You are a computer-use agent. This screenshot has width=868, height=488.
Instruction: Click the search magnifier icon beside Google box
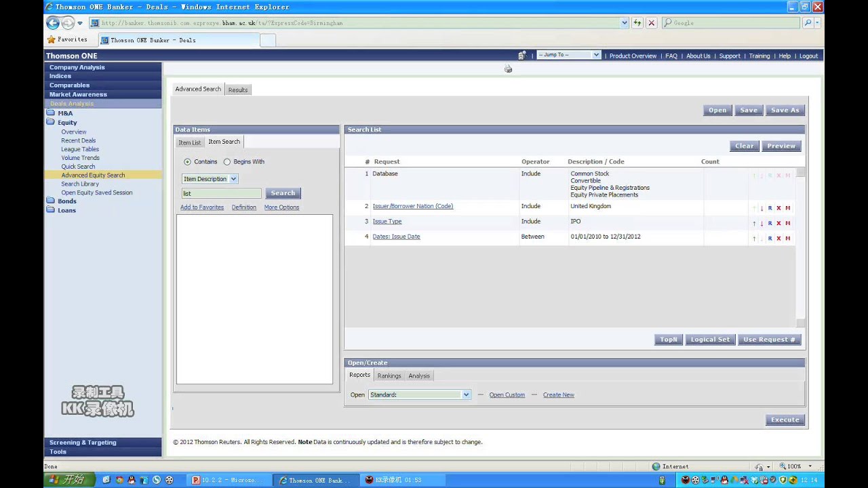coord(808,23)
